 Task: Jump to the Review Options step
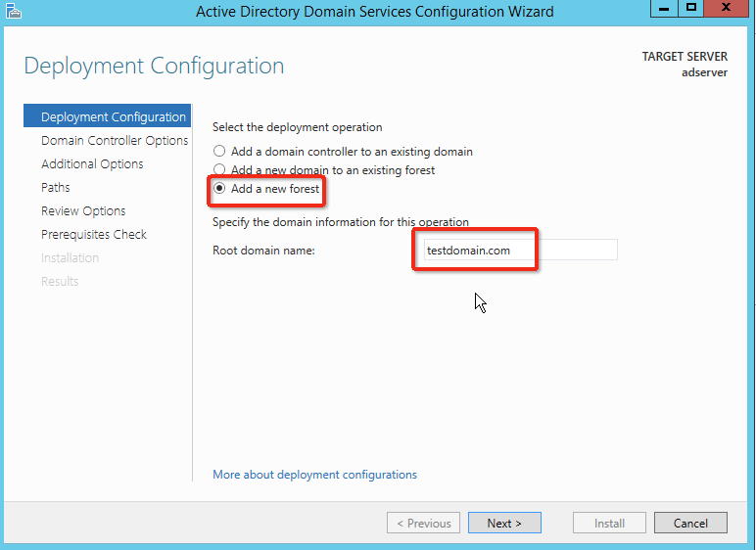pyautogui.click(x=83, y=211)
